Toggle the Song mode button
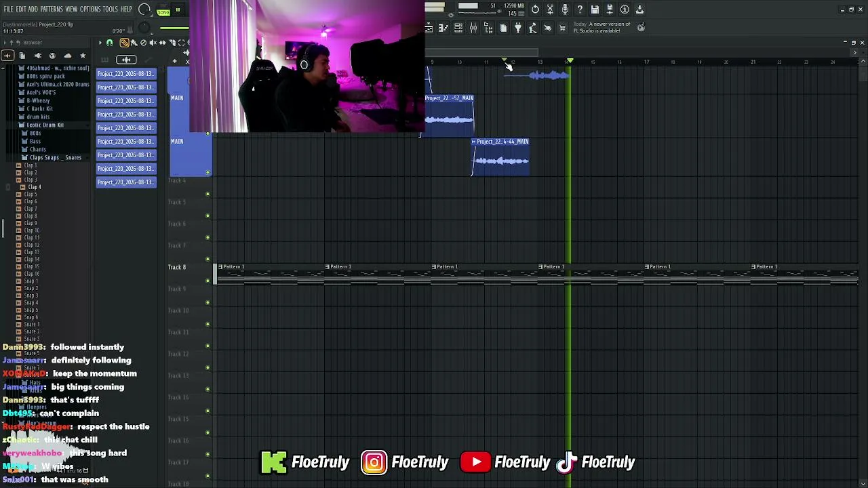 163,12
